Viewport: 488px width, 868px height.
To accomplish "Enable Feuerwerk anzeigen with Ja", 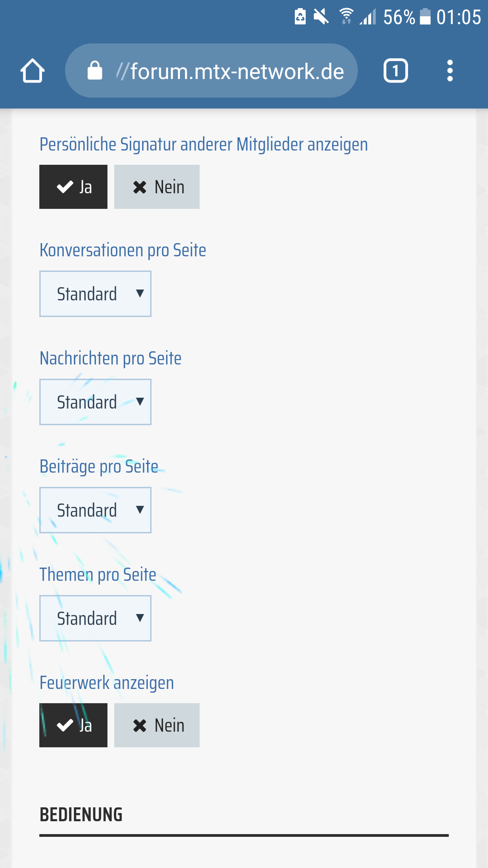I will pyautogui.click(x=74, y=725).
